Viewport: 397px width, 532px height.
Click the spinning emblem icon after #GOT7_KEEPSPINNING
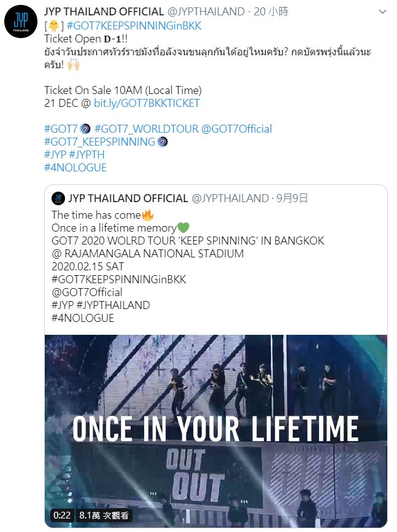pos(163,142)
